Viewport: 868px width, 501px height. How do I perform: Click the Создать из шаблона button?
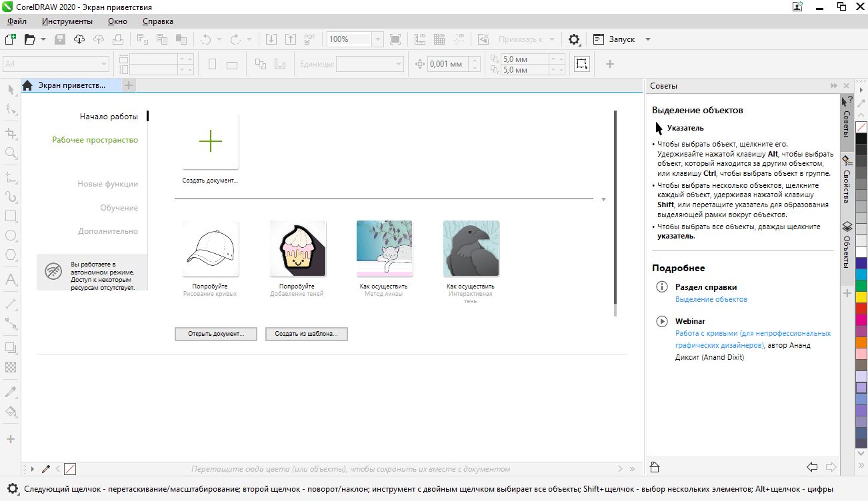pos(307,334)
